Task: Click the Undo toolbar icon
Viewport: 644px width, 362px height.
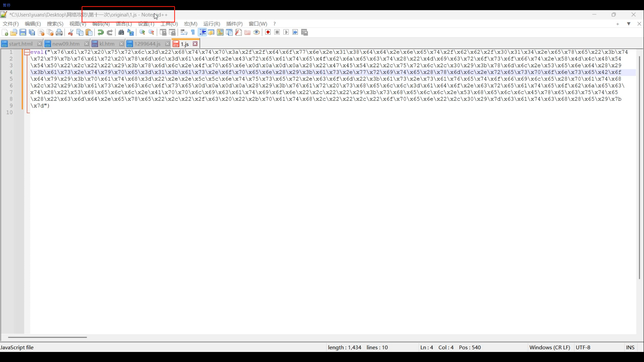Action: click(x=100, y=32)
